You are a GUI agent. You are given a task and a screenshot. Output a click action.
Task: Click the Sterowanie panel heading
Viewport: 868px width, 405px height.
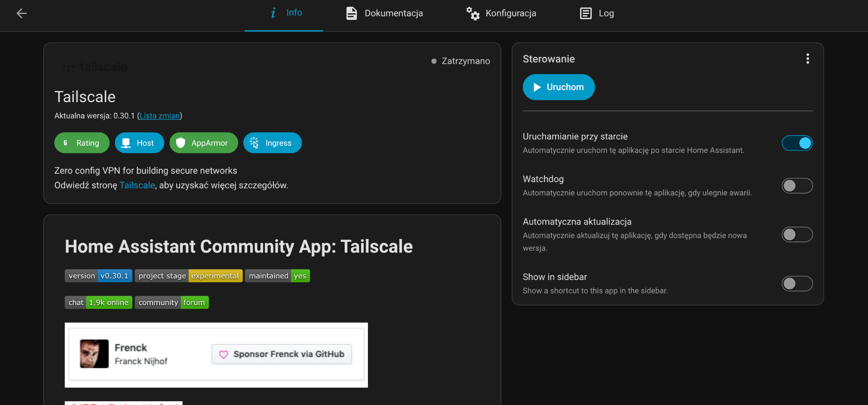click(549, 59)
